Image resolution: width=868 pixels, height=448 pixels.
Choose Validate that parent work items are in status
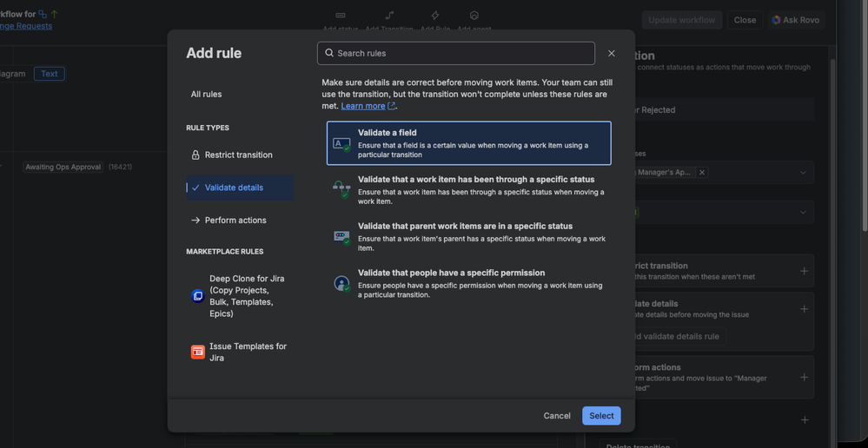pyautogui.click(x=469, y=237)
